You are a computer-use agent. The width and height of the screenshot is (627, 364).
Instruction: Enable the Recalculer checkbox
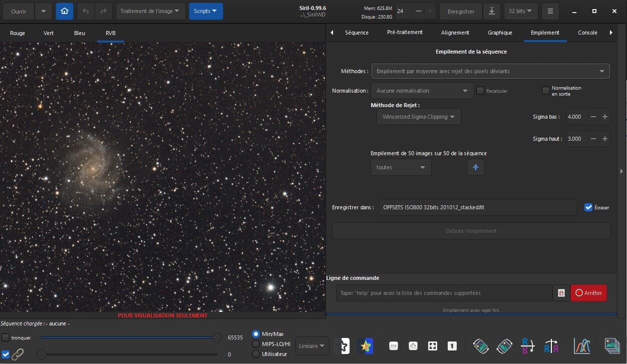[480, 91]
